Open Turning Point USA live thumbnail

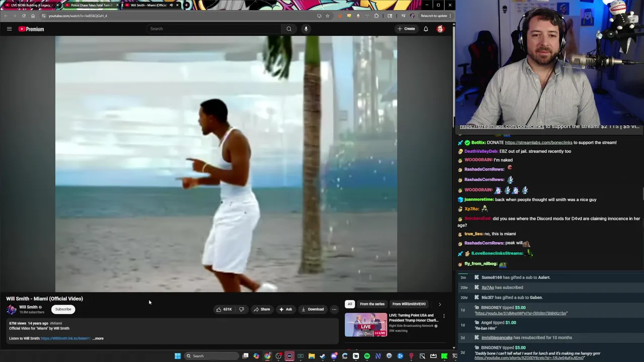(366, 325)
